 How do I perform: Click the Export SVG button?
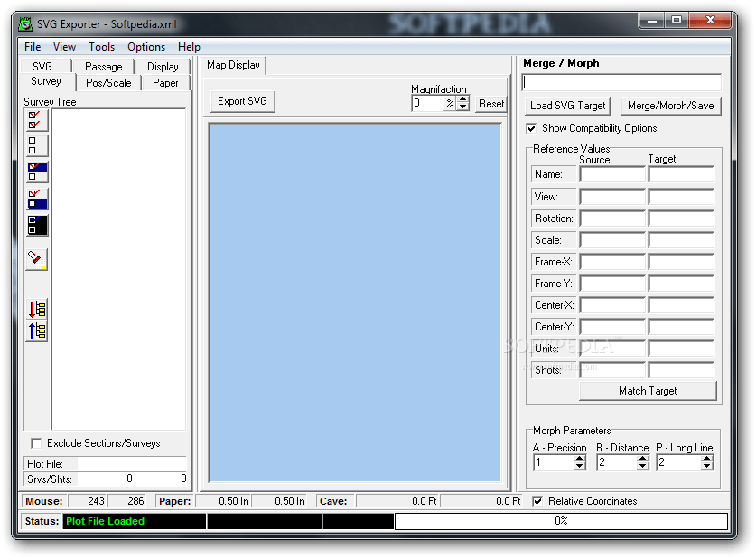[241, 102]
